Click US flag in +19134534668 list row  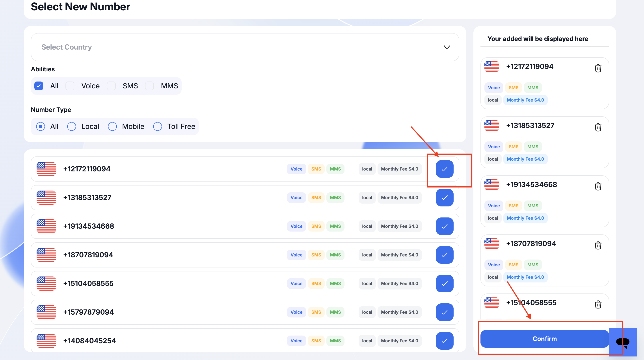[x=46, y=226]
